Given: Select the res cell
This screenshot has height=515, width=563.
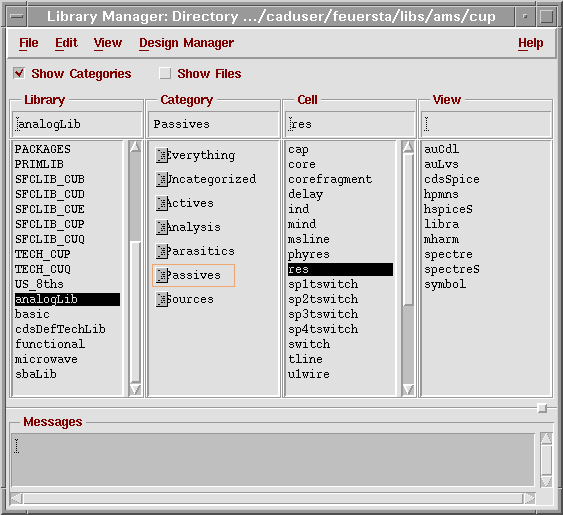Looking at the screenshot, I should tap(340, 269).
